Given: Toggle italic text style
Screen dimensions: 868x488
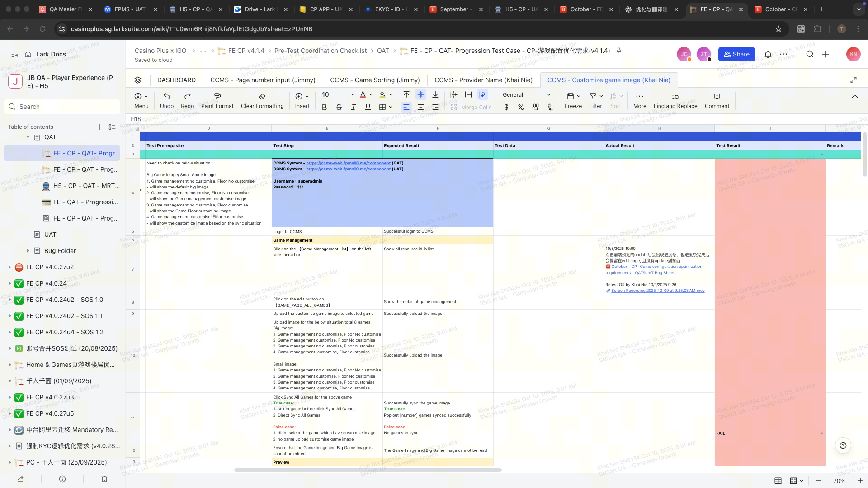Looking at the screenshot, I should (354, 107).
